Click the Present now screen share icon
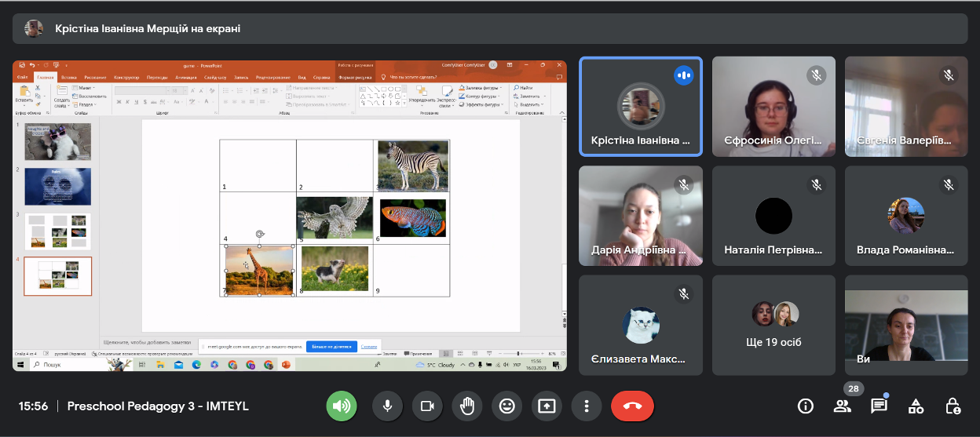 coord(547,406)
